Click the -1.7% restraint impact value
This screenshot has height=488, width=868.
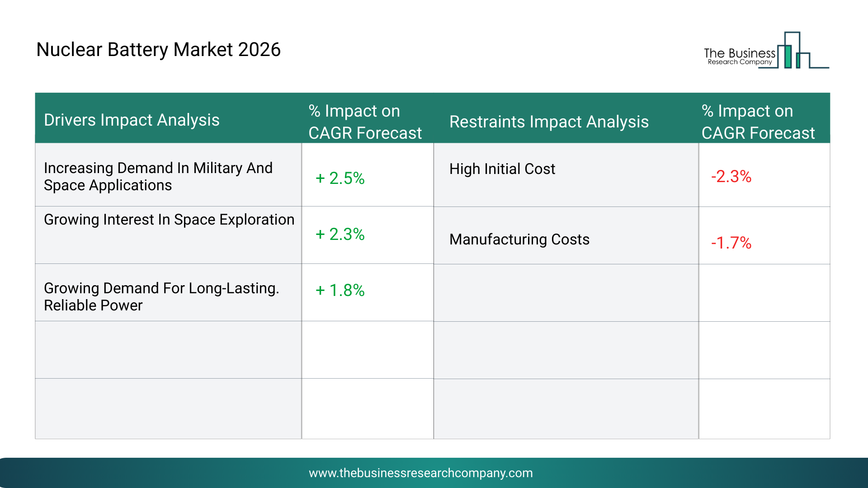pyautogui.click(x=731, y=243)
